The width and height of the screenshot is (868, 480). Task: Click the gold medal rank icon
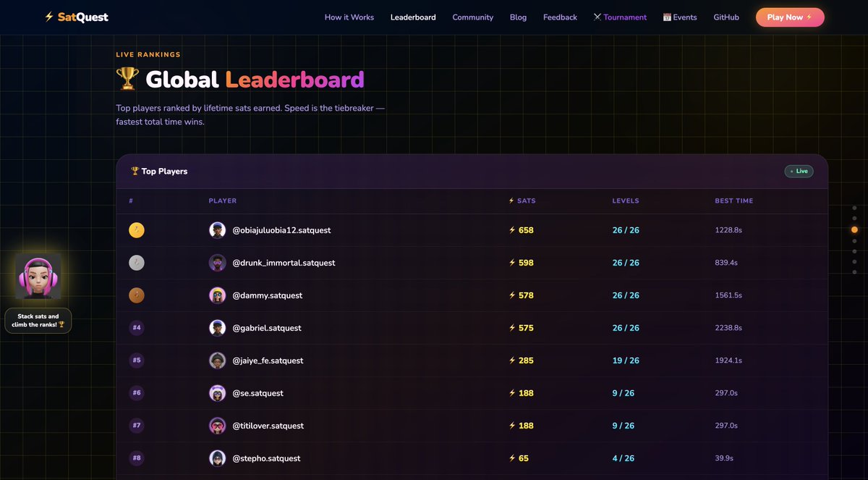(x=137, y=230)
